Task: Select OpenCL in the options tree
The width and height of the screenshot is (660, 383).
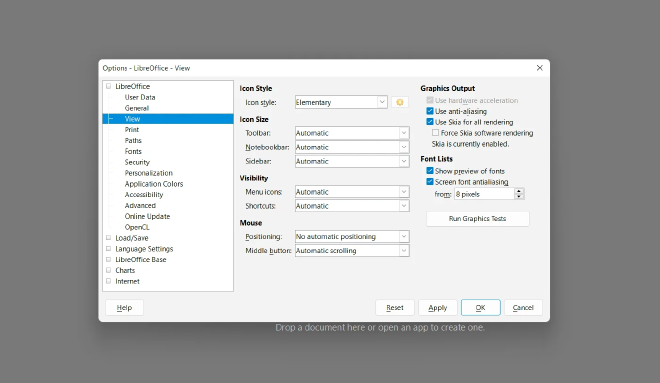Action: (137, 227)
